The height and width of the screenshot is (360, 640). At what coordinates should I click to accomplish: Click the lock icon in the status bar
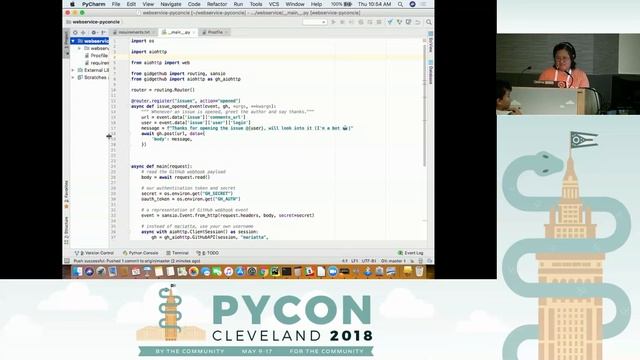point(413,260)
